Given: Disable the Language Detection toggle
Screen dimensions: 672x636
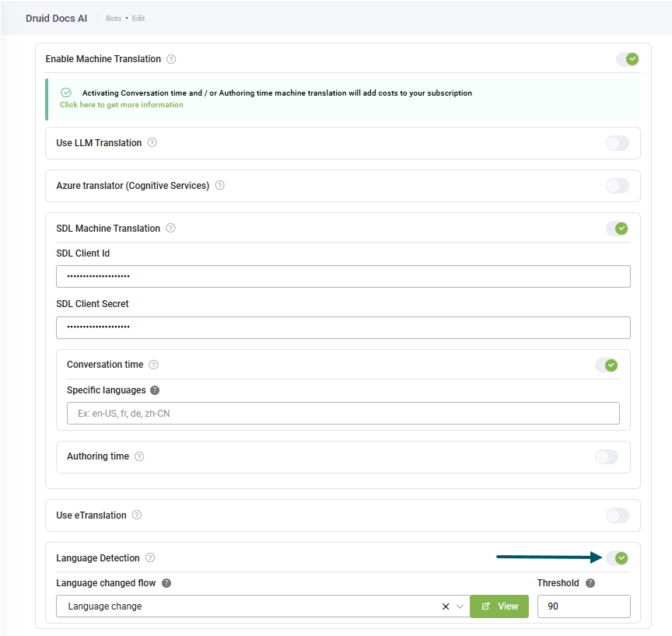Looking at the screenshot, I should click(617, 558).
